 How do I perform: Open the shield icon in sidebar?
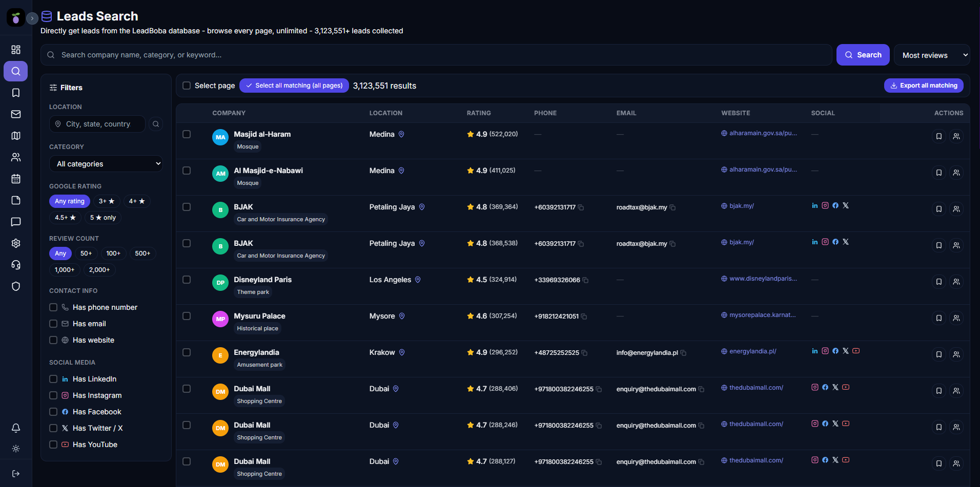click(x=16, y=286)
